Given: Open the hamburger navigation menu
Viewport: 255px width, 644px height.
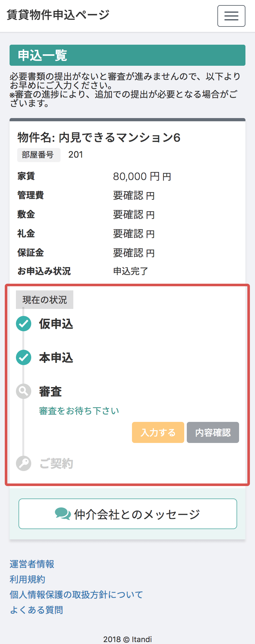Looking at the screenshot, I should (x=231, y=16).
